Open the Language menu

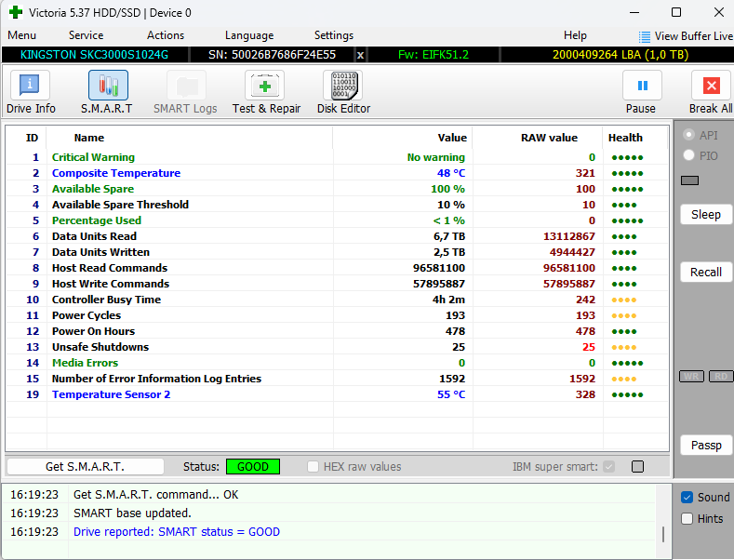(x=249, y=35)
